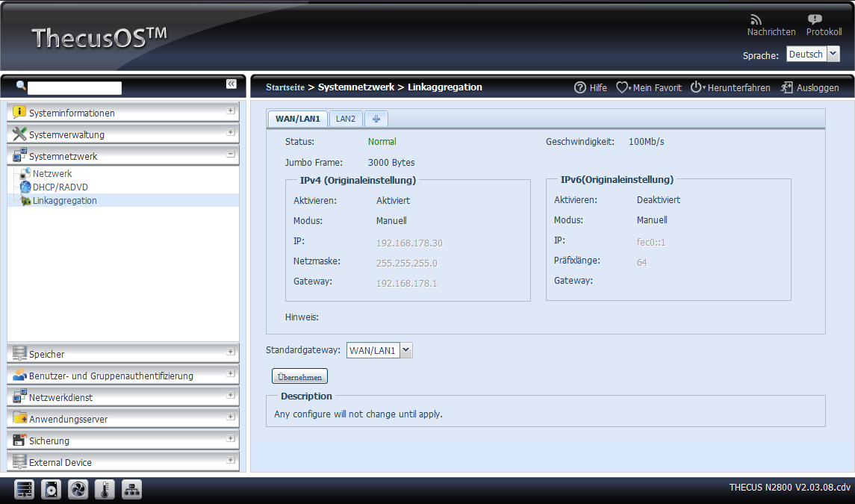Click the Hilfe question mark icon
This screenshot has width=855, height=504.
click(580, 87)
